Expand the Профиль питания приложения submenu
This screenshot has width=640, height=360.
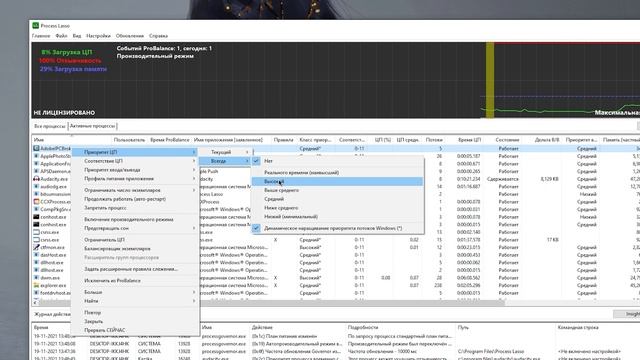tap(135, 179)
